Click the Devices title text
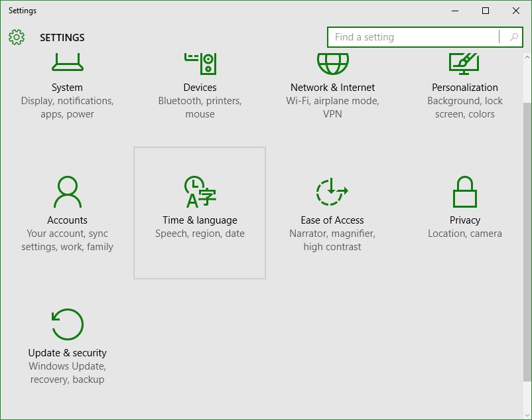Screen dimensions: 532x420 (200, 88)
